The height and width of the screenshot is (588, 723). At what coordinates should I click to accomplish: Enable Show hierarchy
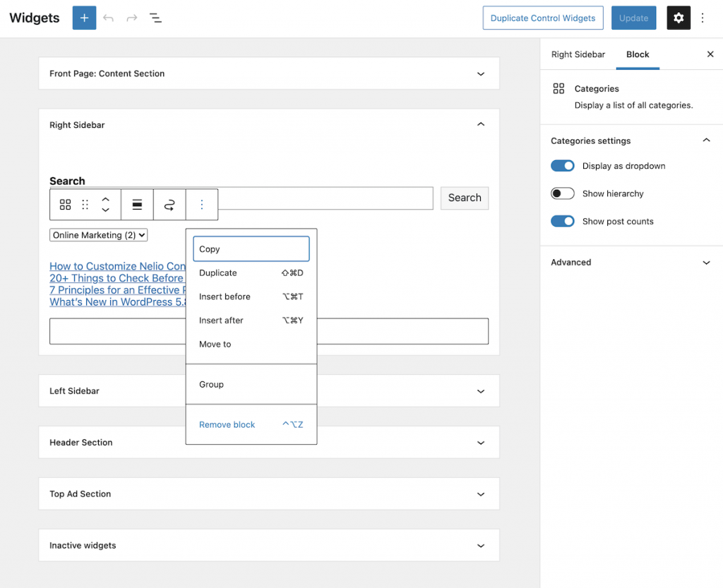click(563, 193)
